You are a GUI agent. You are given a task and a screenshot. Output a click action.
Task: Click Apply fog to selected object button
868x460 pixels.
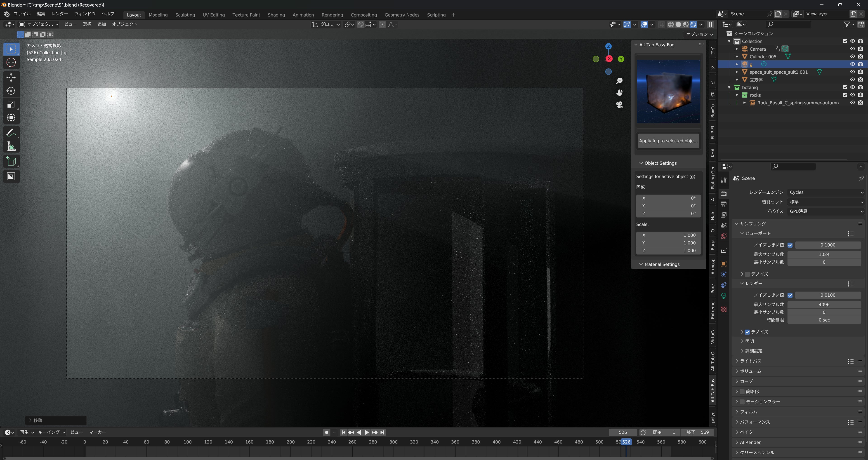[x=668, y=141]
